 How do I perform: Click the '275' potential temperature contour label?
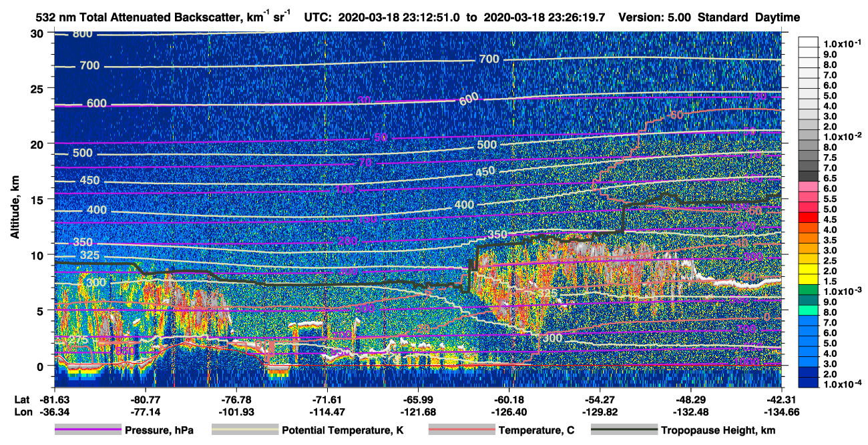click(x=78, y=340)
